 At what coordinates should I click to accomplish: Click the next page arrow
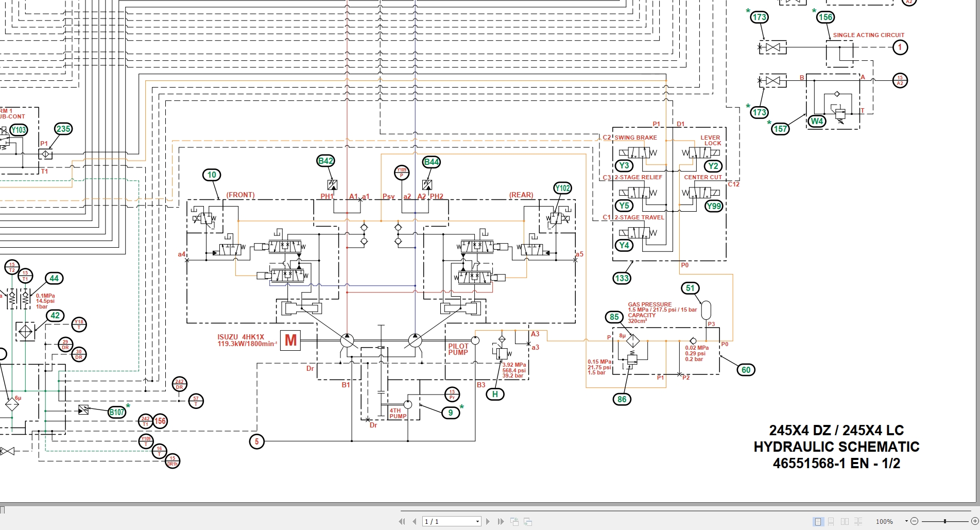point(488,521)
